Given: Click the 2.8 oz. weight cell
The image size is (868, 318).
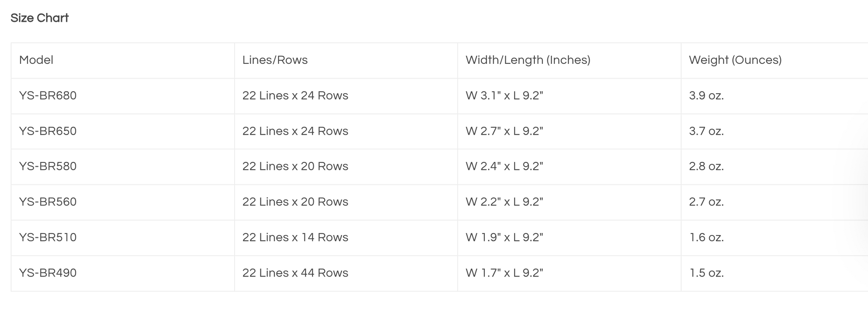Looking at the screenshot, I should [706, 166].
